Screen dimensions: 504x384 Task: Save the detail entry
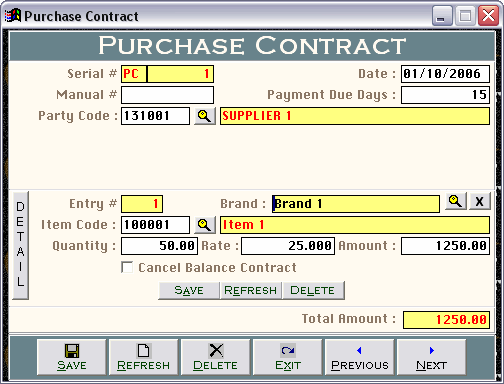pos(189,290)
